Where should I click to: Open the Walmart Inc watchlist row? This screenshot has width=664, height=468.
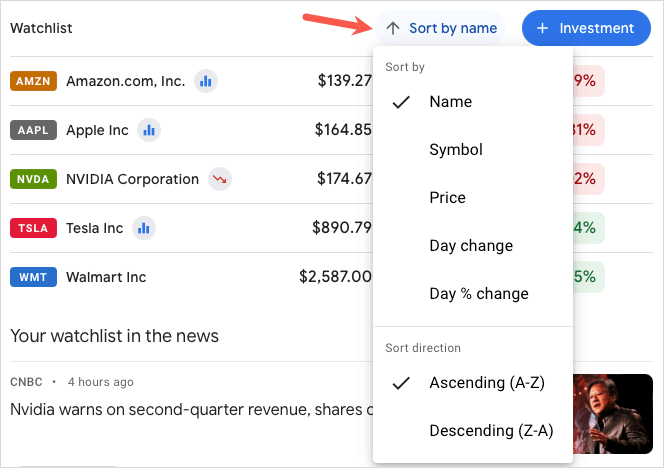tap(106, 277)
